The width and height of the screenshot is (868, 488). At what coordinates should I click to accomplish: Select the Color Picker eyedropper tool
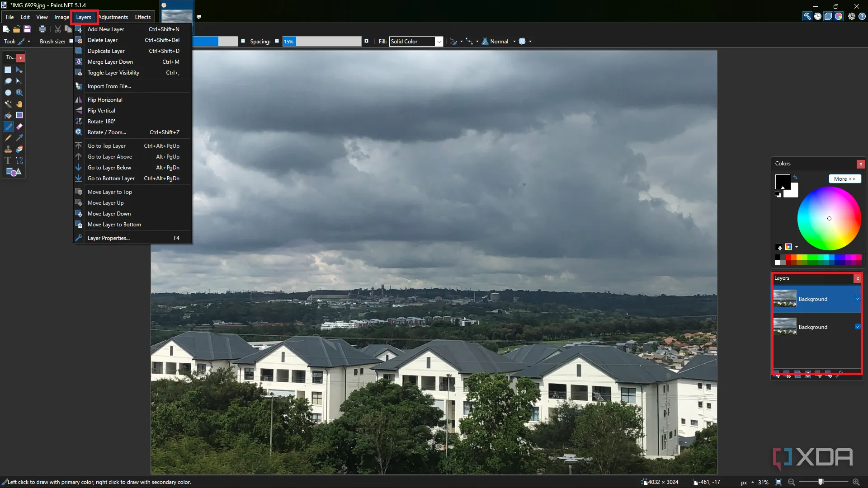tap(19, 138)
